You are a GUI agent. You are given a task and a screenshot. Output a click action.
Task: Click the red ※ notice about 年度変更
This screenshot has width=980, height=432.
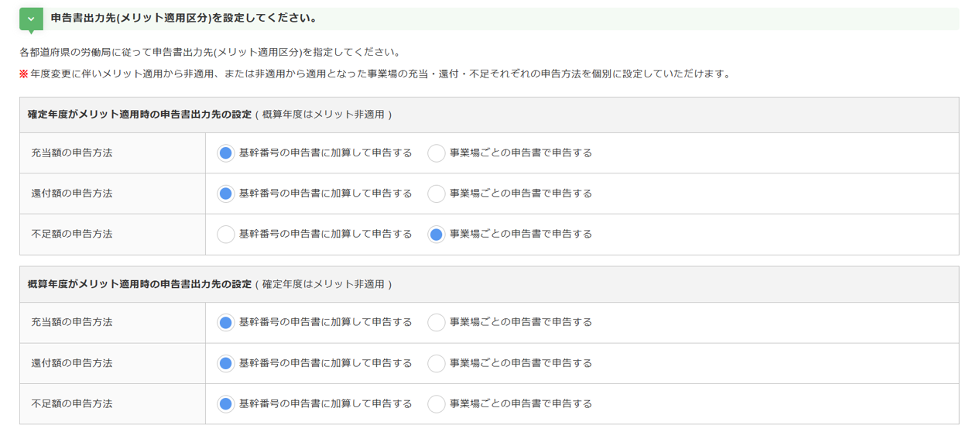coord(375,74)
